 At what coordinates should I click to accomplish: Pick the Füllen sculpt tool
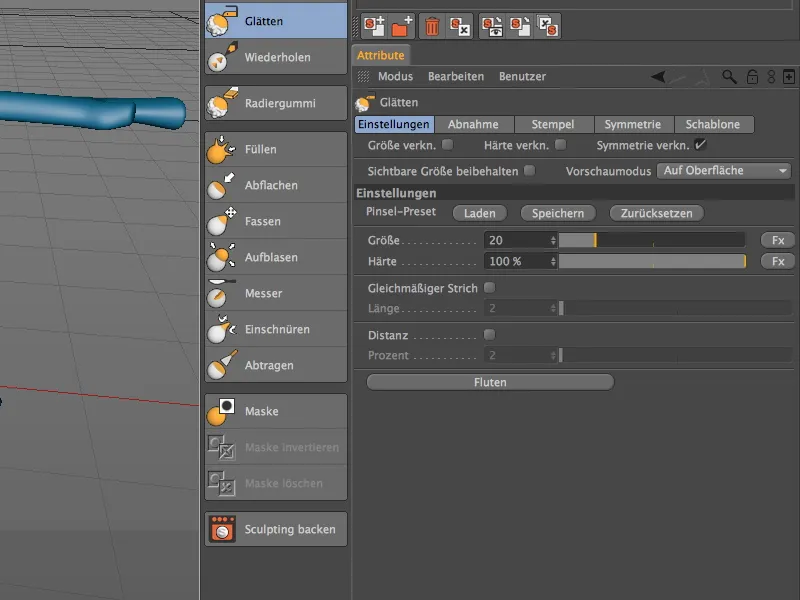coord(276,149)
